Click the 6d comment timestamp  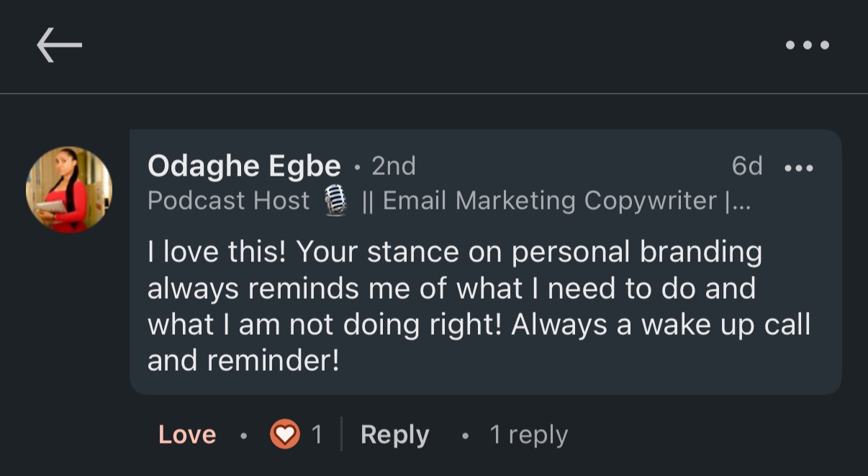[746, 166]
